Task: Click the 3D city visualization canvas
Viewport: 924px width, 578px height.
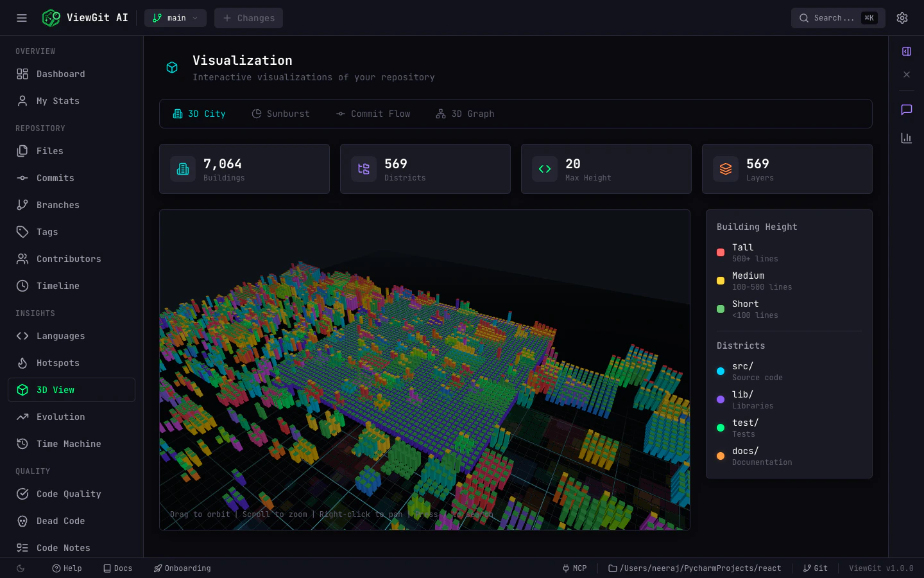Action: (x=425, y=370)
